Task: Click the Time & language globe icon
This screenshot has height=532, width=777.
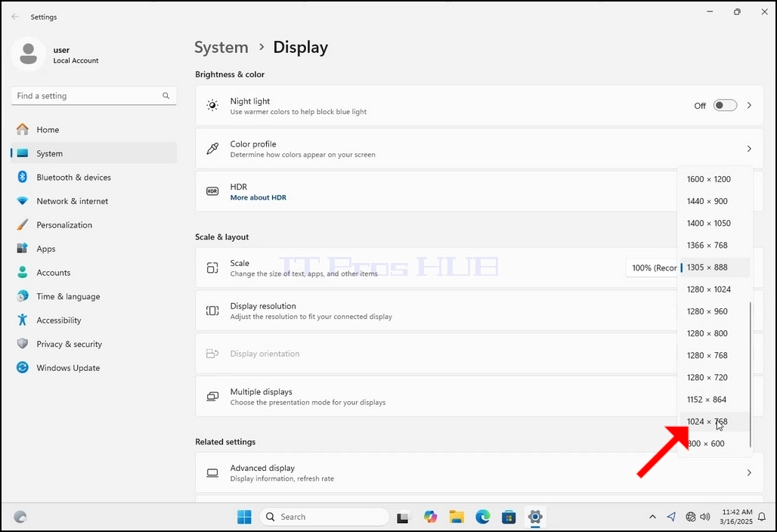Action: coord(23,295)
